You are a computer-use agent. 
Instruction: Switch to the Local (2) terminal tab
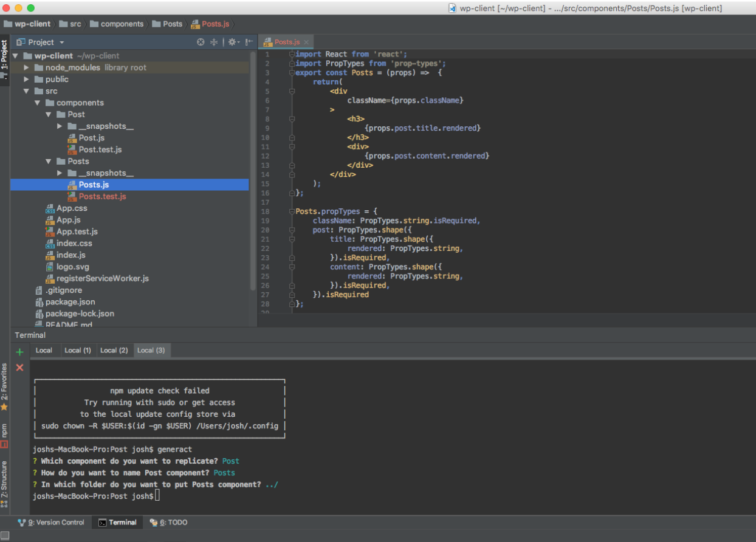tap(114, 350)
